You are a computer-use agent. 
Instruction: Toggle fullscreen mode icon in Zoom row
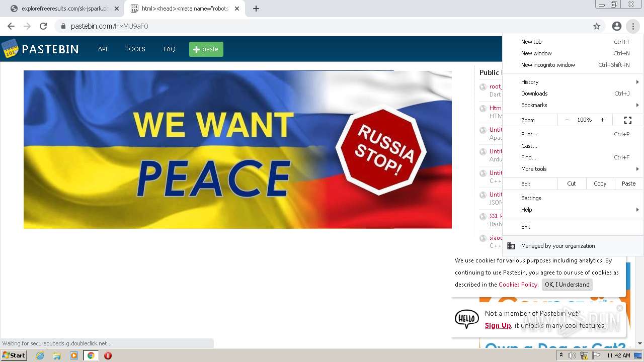coord(628,120)
